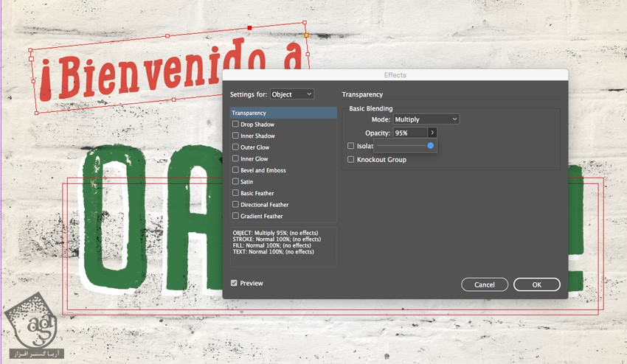Turn on Outer Glow effect
The width and height of the screenshot is (627, 364).
click(x=235, y=147)
